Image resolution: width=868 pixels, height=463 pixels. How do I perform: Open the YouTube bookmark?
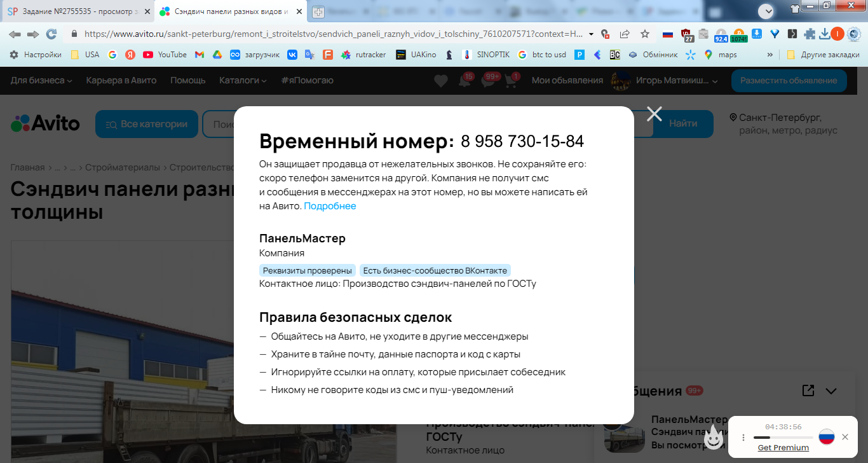click(x=165, y=55)
